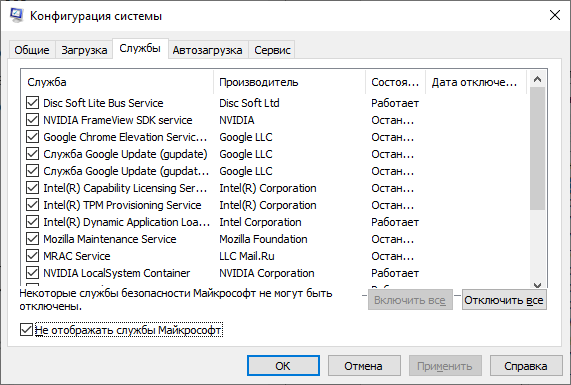Select 'Mozilla Maintenance Service' row name
This screenshot has height=385, width=571.
pyautogui.click(x=110, y=239)
